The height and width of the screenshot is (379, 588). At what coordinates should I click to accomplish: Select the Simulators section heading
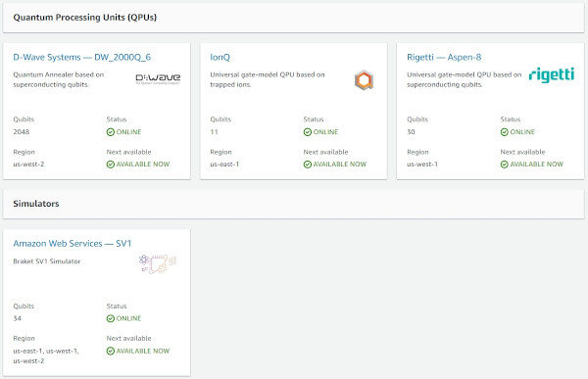point(36,204)
